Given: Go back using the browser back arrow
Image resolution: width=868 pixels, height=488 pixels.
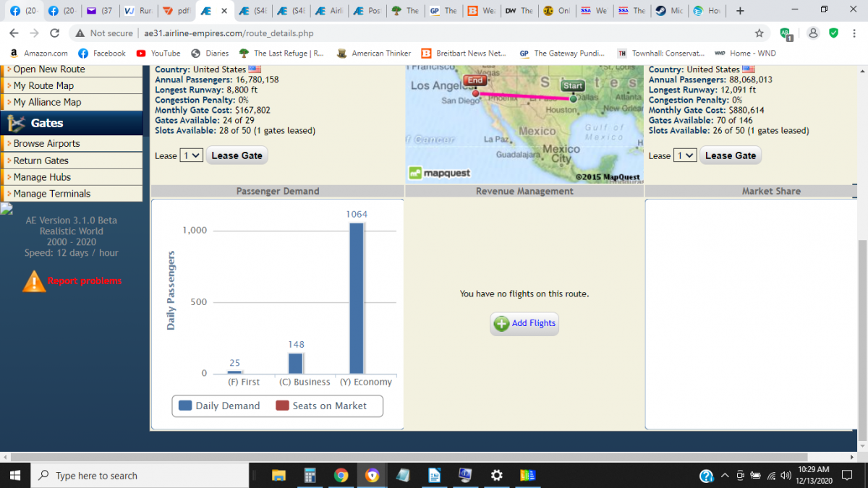Looking at the screenshot, I should 14,33.
